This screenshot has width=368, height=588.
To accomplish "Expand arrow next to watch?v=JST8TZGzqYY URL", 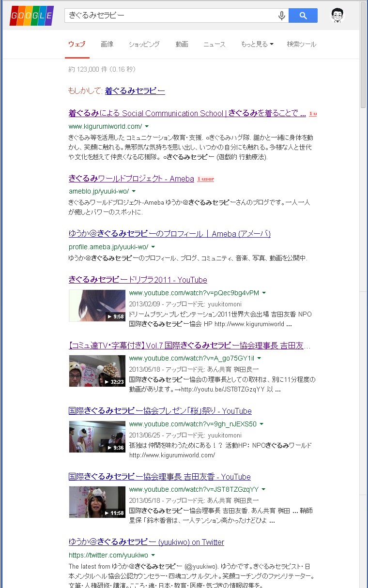I will (263, 490).
